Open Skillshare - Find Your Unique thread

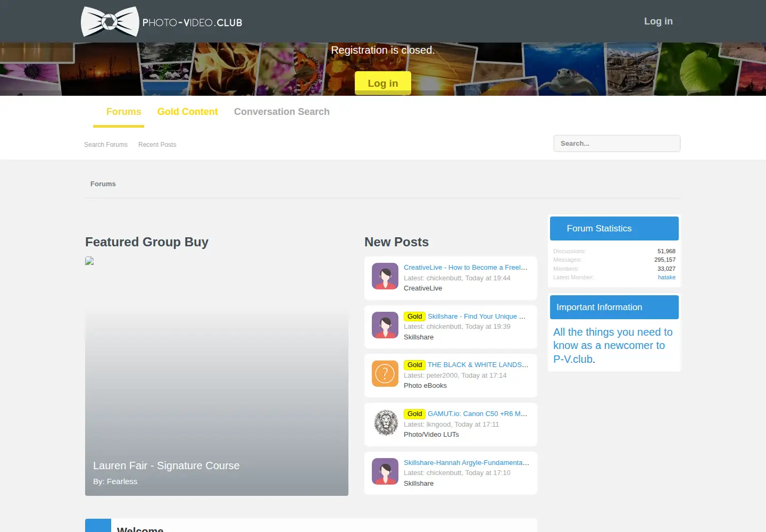tap(477, 317)
